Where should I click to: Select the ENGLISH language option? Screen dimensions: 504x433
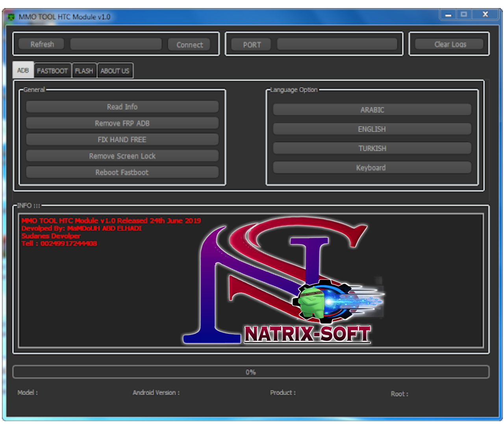point(372,129)
